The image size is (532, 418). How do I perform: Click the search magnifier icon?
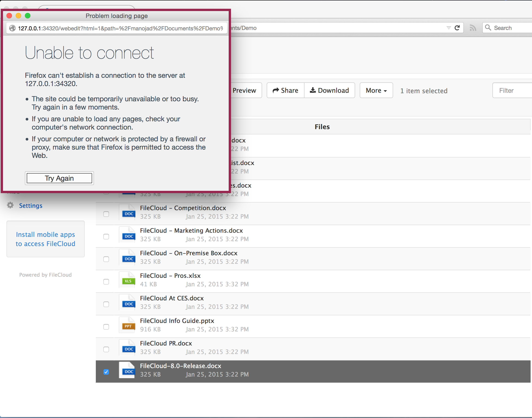[x=488, y=28]
